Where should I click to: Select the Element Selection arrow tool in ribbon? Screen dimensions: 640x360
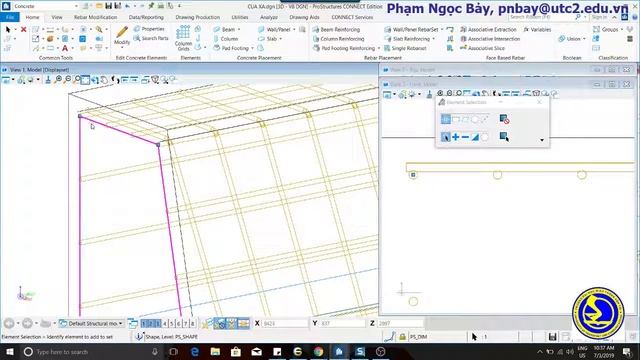(x=8, y=29)
